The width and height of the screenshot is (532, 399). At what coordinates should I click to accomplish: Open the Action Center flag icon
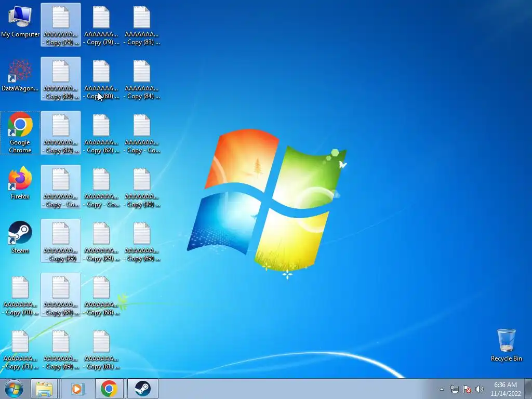click(x=467, y=389)
